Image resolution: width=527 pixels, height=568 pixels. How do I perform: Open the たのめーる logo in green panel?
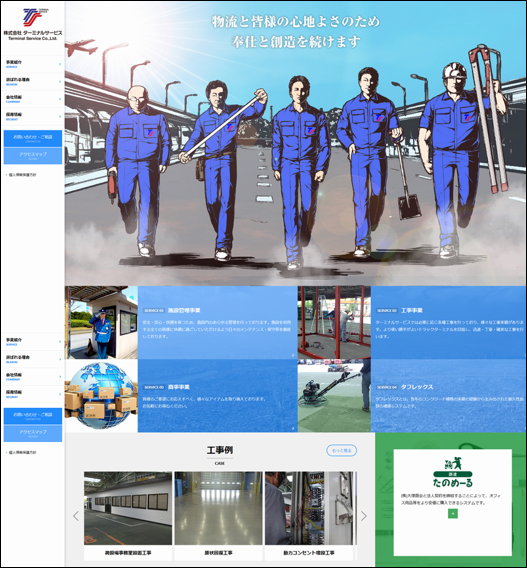click(453, 472)
